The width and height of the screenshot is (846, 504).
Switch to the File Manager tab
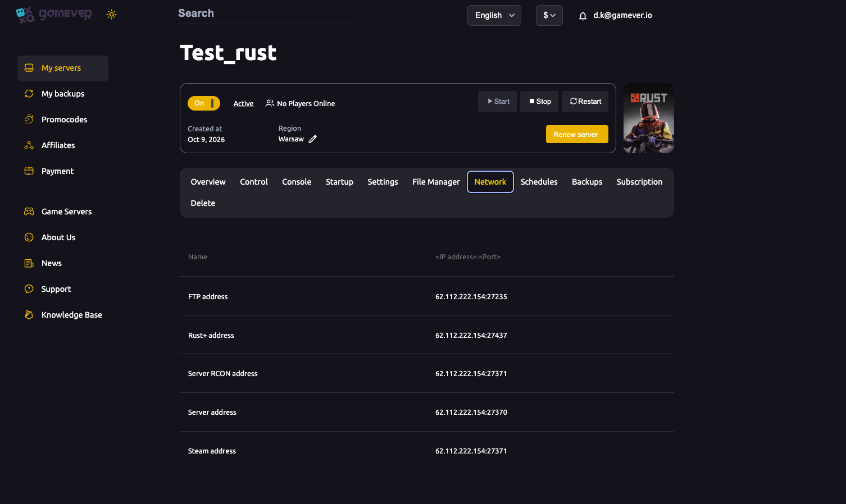pyautogui.click(x=436, y=182)
